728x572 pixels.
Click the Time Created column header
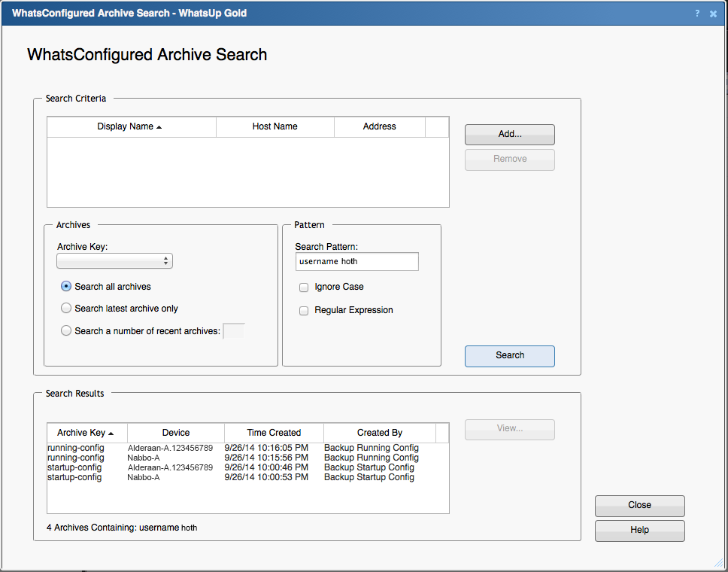[x=274, y=433]
